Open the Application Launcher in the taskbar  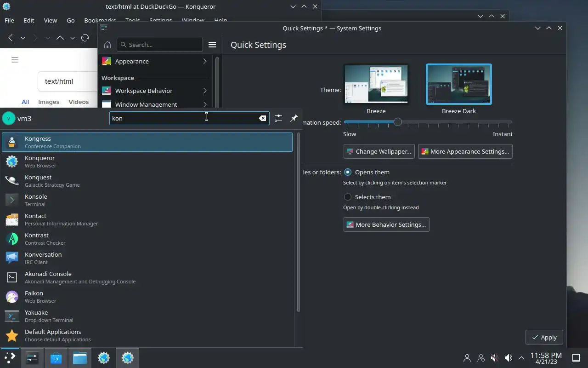10,358
